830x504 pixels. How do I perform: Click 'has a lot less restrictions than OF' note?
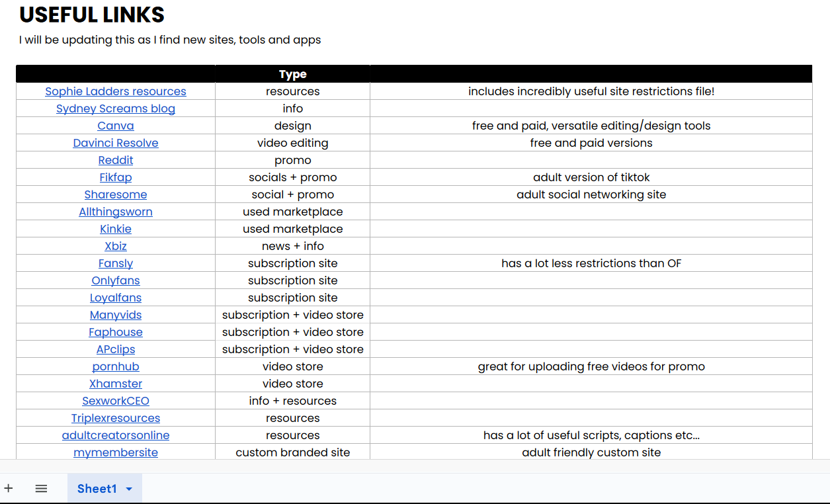click(x=591, y=263)
